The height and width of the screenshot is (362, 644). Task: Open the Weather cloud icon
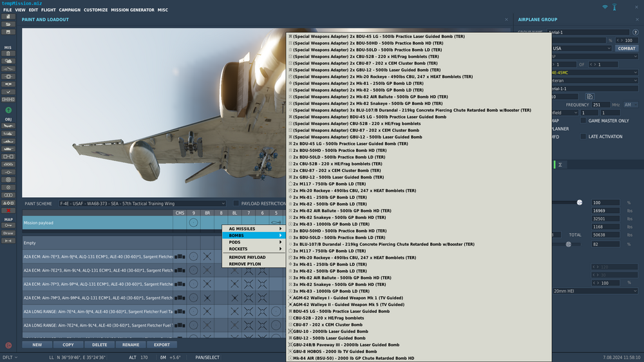pyautogui.click(x=8, y=61)
